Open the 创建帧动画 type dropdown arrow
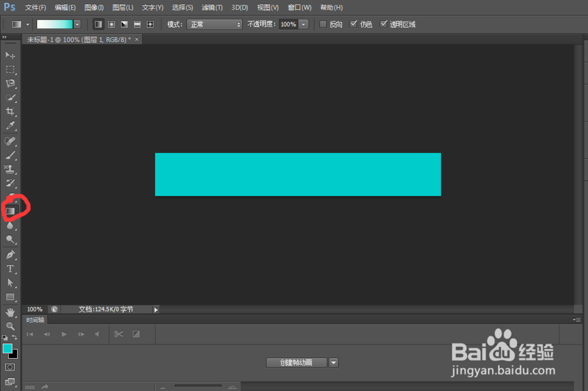This screenshot has height=391, width=588. (333, 363)
